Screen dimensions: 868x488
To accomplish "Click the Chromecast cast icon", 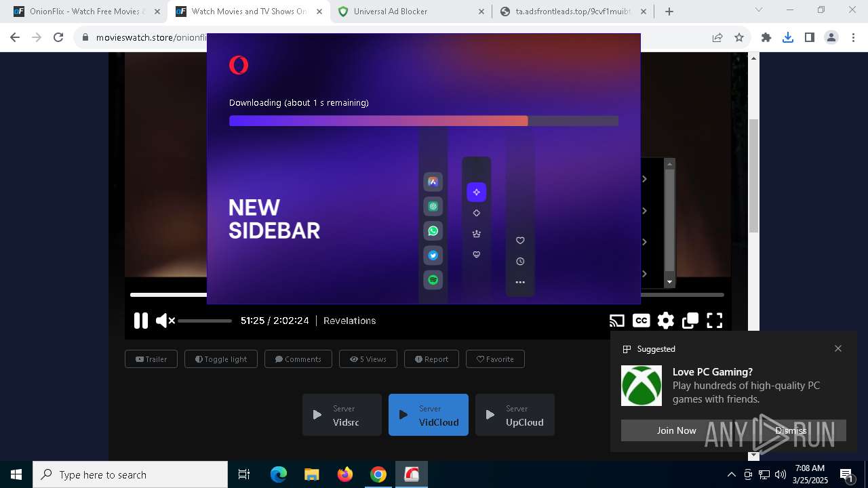I will click(x=616, y=321).
